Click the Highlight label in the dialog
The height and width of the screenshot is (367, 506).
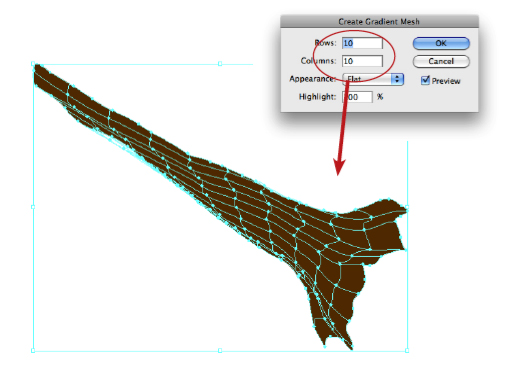pos(317,97)
